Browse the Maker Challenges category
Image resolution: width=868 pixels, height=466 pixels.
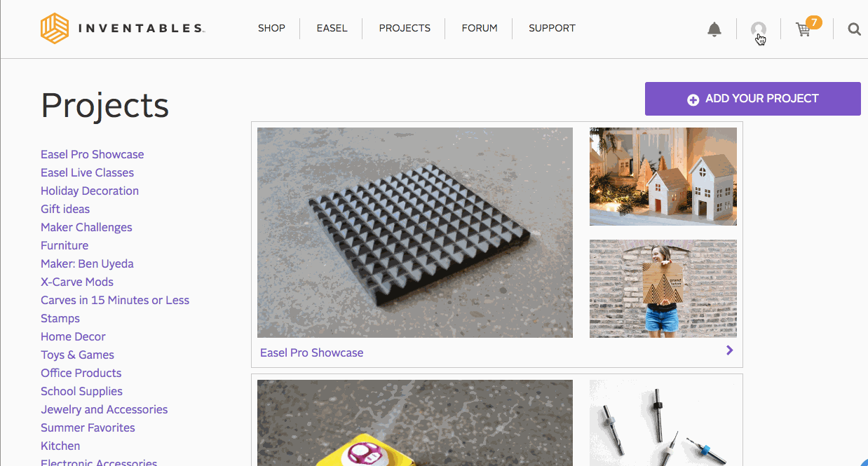86,227
